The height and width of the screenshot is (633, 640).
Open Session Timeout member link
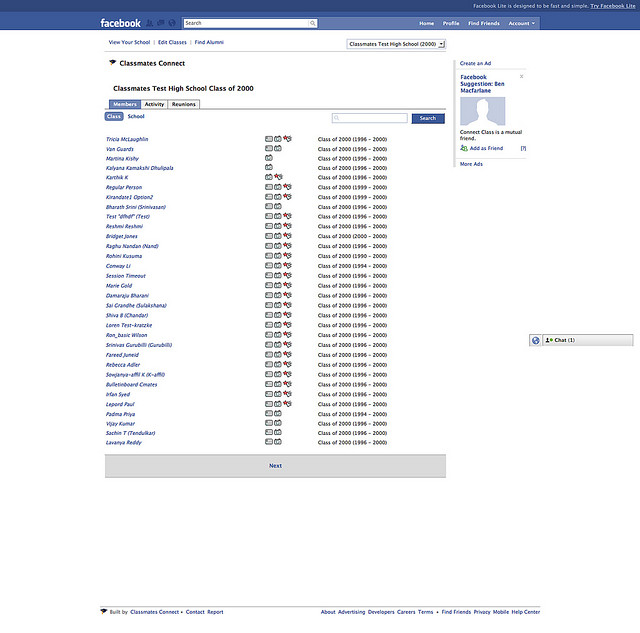tap(126, 276)
